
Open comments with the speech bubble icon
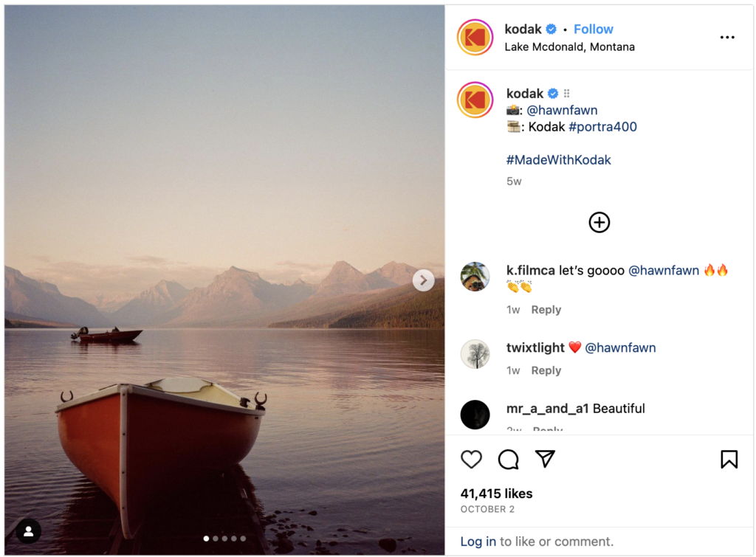508,460
